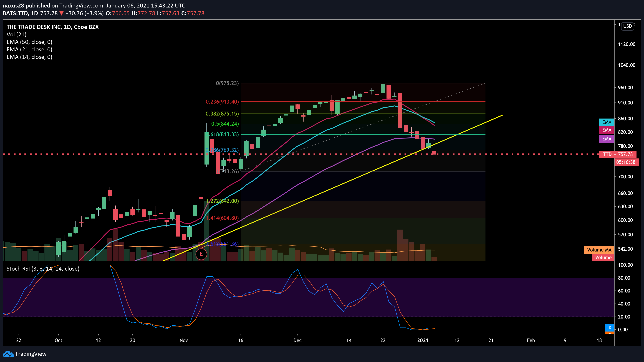
Task: Click the Fibonacci 1.618 (551.36) level label
Action: [x=222, y=244]
